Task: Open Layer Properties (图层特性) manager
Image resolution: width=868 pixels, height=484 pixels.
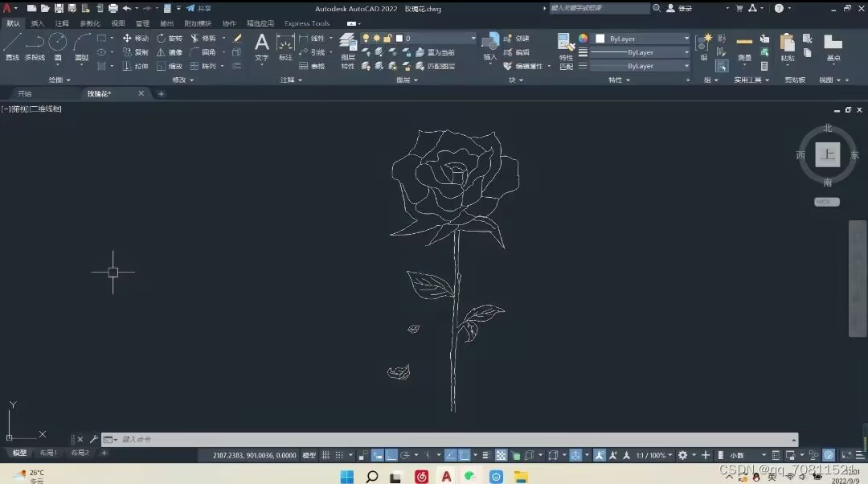Action: point(348,51)
